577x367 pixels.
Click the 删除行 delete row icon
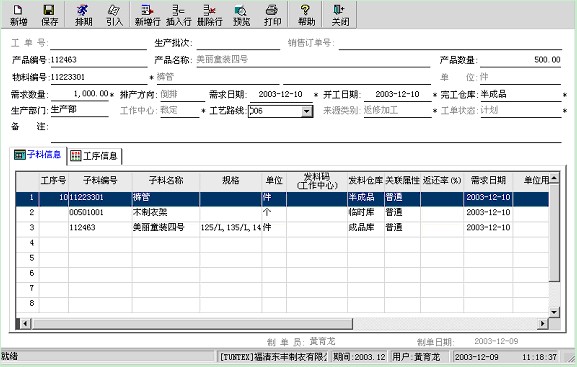point(210,15)
